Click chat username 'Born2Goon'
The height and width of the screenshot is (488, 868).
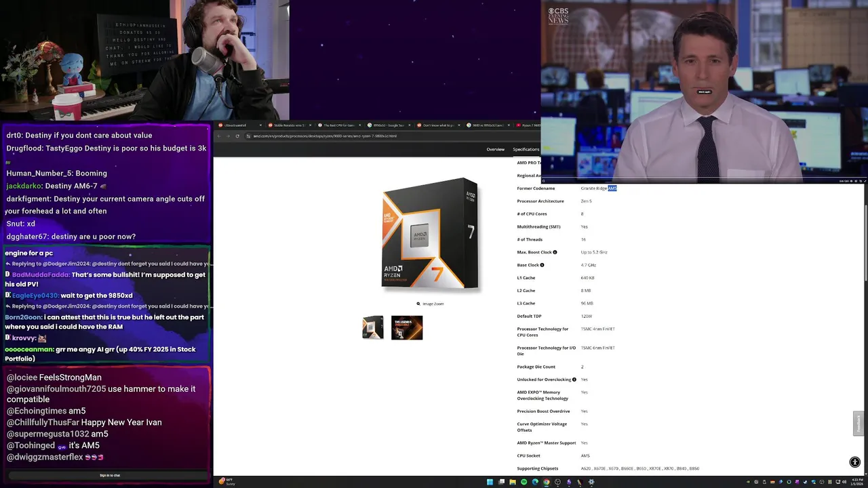24,317
